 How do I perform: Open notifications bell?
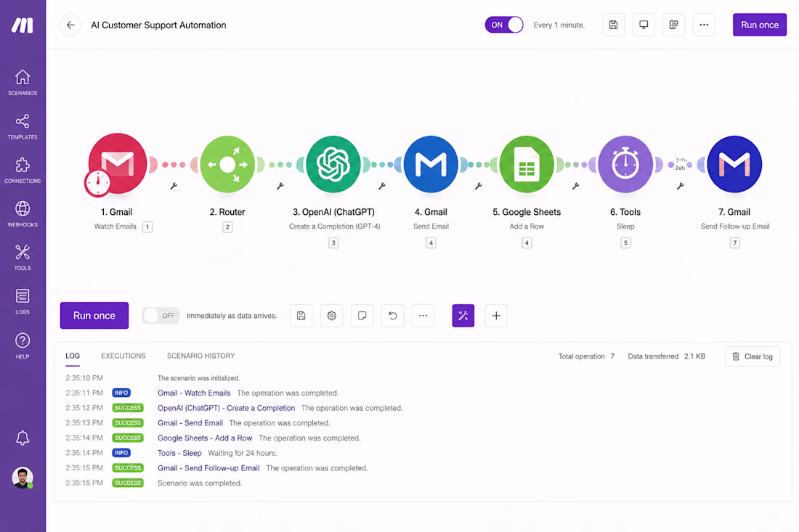click(x=23, y=438)
